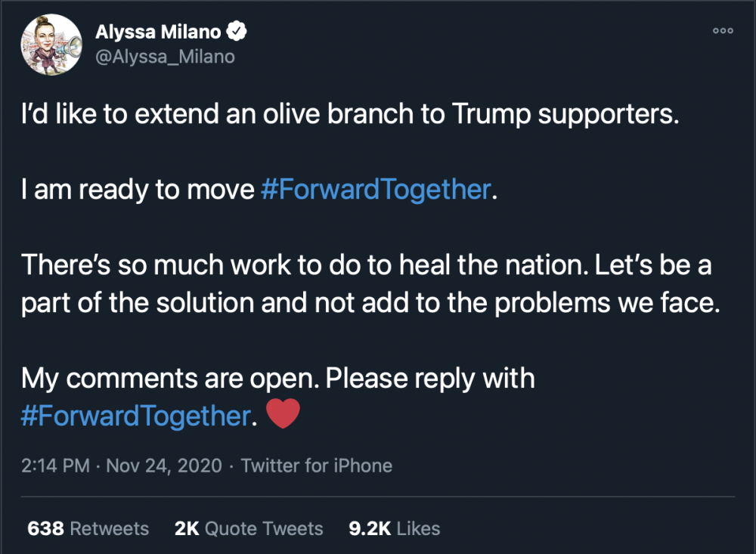Open the Twitter for iPhone source link
This screenshot has height=554, width=756.
point(316,466)
